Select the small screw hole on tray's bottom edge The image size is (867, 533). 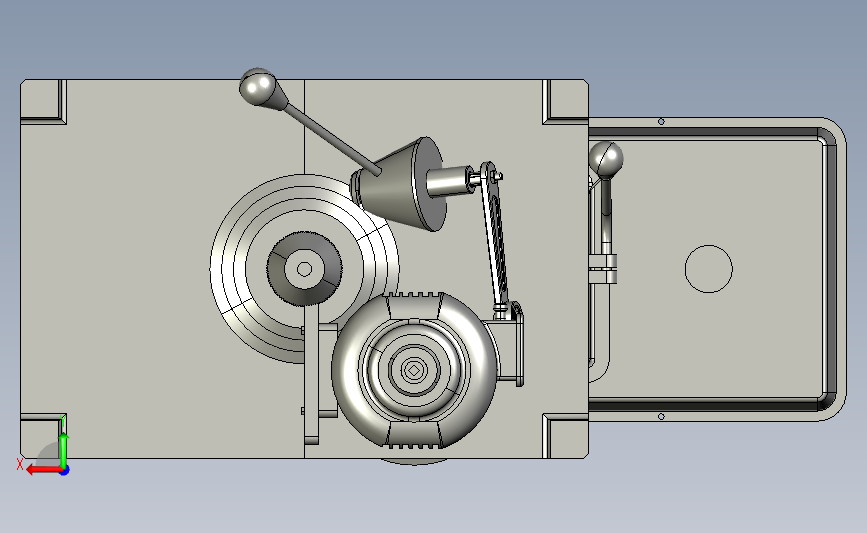(x=661, y=416)
